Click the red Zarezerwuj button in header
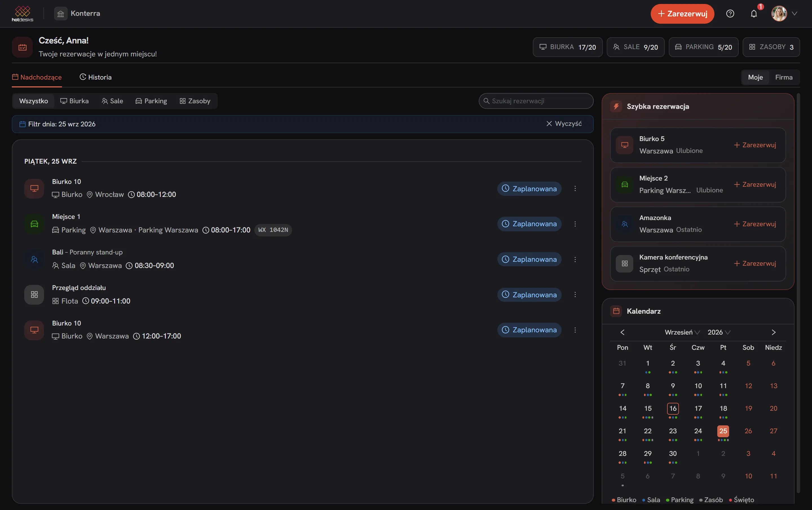 (x=682, y=14)
